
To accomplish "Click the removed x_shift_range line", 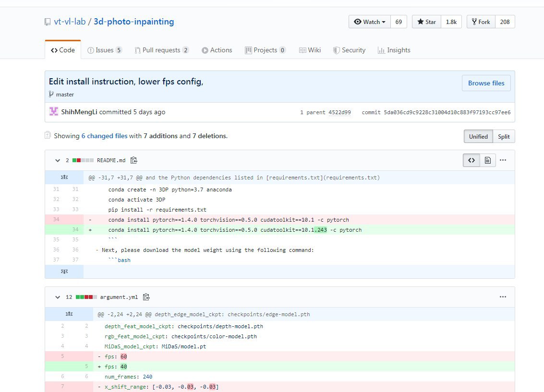I will click(x=279, y=386).
